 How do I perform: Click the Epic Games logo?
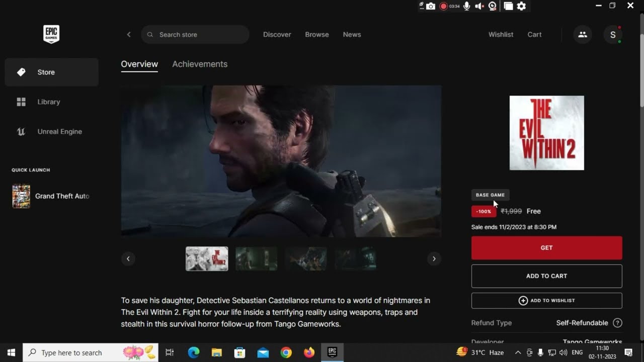(x=51, y=34)
